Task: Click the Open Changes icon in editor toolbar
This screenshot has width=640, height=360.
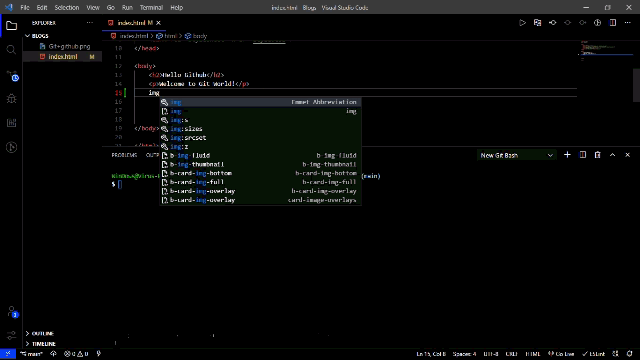Action: 537,23
